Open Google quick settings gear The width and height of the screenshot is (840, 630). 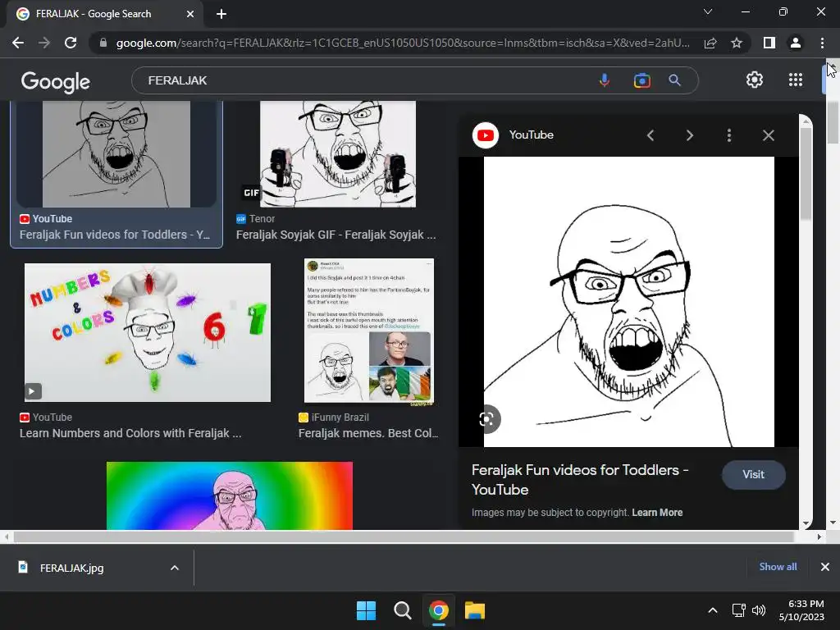tap(755, 80)
